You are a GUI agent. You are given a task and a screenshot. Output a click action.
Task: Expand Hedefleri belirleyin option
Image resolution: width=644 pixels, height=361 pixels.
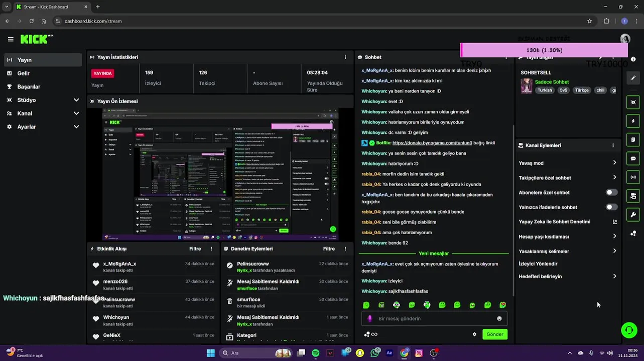(568, 276)
